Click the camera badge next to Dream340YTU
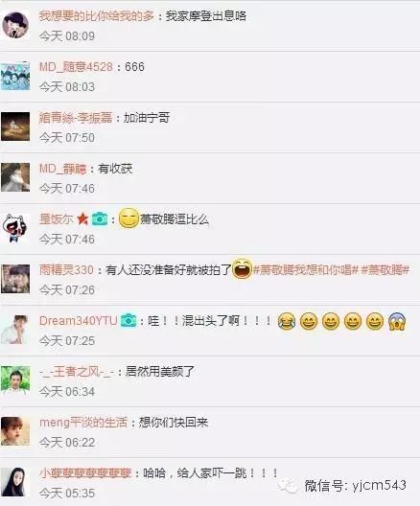 pyautogui.click(x=128, y=320)
